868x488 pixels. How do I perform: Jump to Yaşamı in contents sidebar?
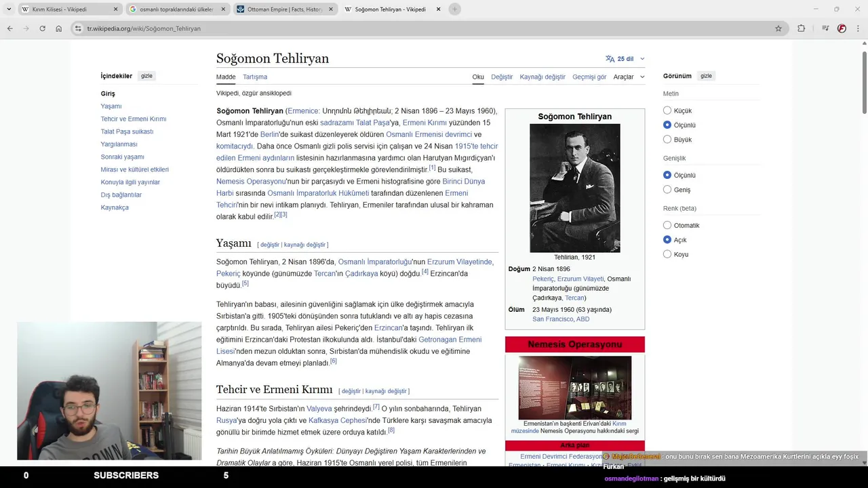pos(111,106)
